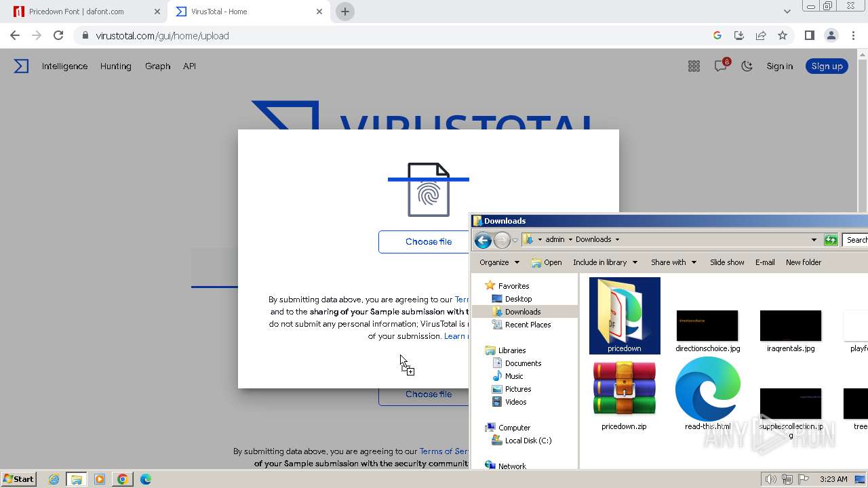Click the Choose file button under fingerprint icon
868x488 pixels.
[x=425, y=242]
